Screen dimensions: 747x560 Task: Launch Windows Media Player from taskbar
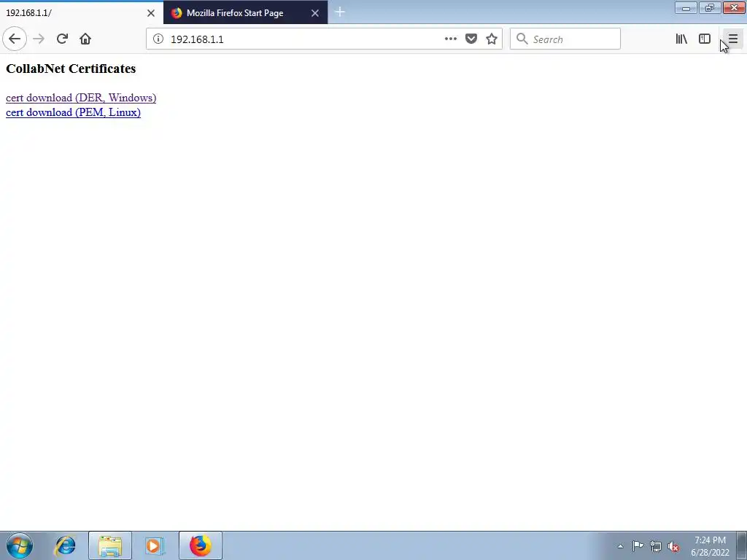[155, 545]
